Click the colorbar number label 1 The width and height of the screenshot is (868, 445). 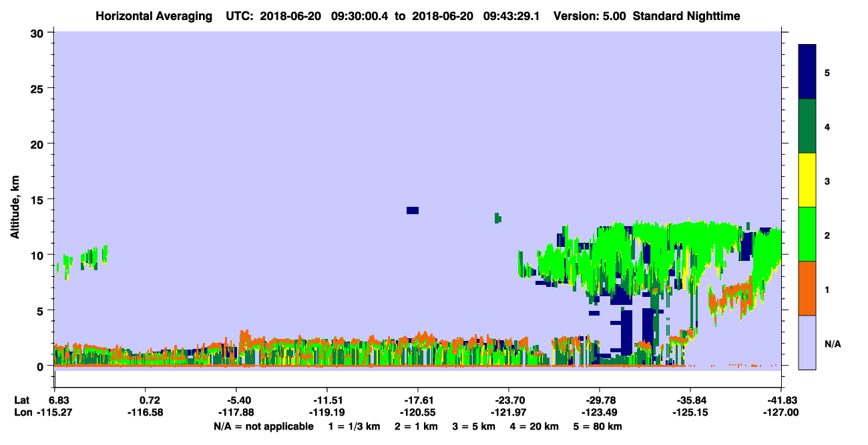(827, 288)
